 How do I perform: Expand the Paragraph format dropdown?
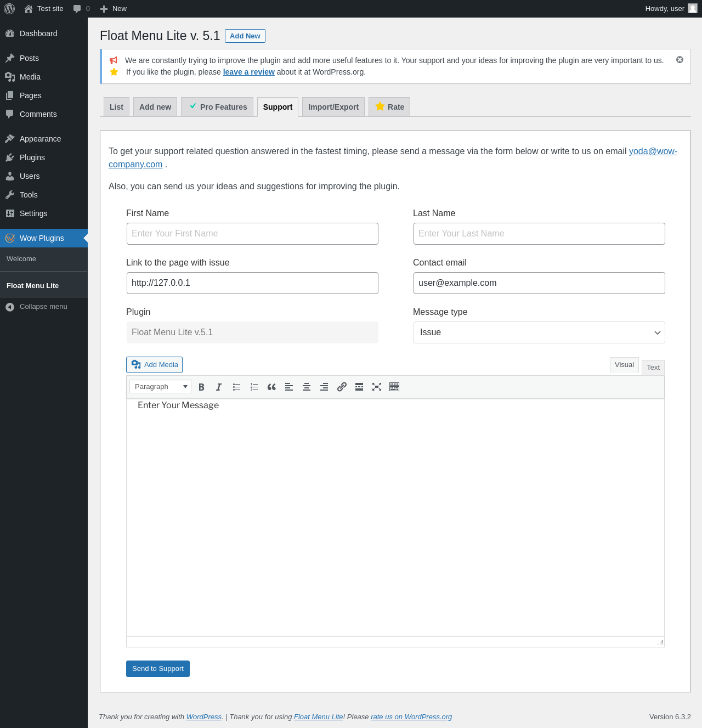coord(160,387)
